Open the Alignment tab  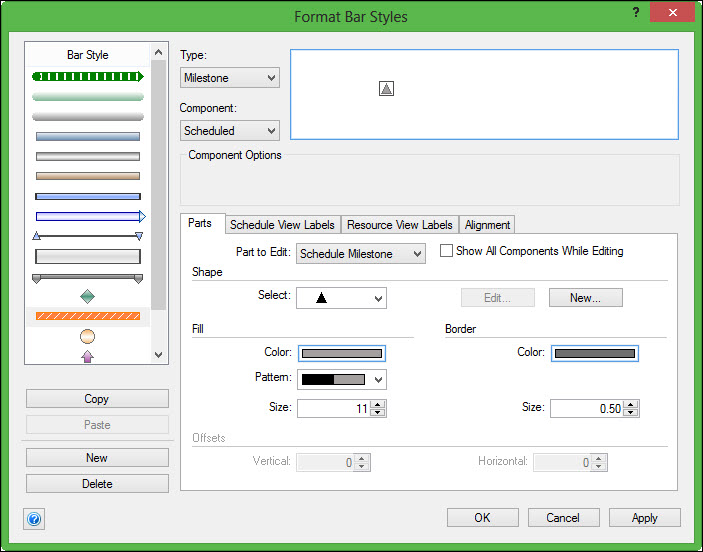point(487,225)
